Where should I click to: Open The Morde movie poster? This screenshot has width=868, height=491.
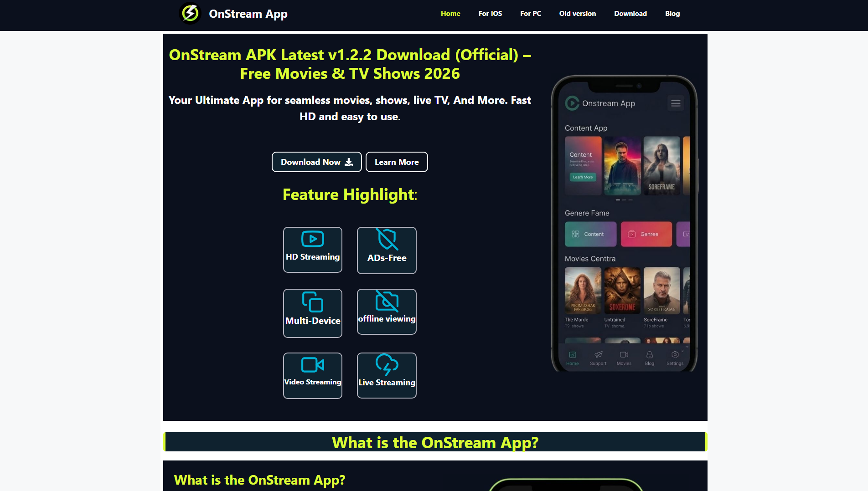point(583,291)
